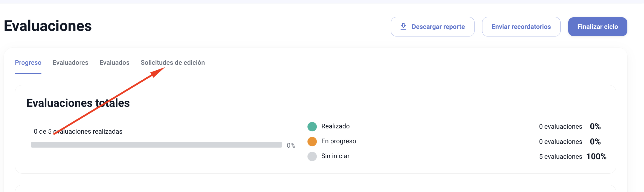Image resolution: width=644 pixels, height=192 pixels.
Task: Click the Evaluaciones totales card title
Action: 78,103
